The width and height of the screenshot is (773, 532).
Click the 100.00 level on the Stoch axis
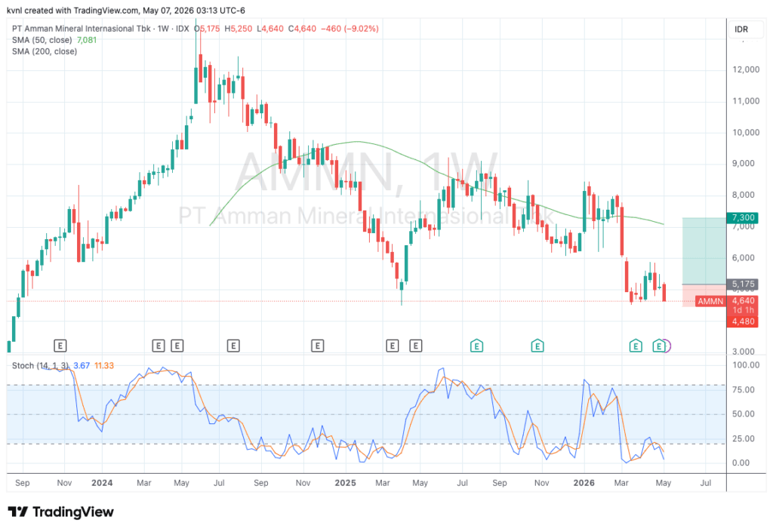point(746,365)
